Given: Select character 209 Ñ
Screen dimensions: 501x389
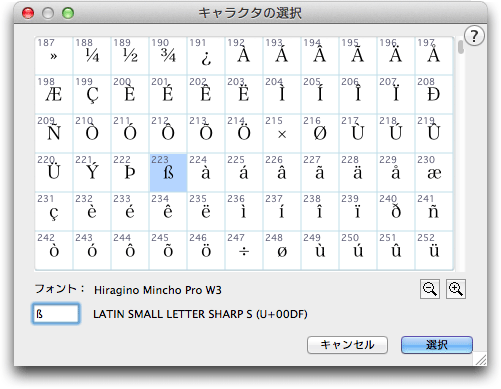Looking at the screenshot, I should click(x=54, y=134).
